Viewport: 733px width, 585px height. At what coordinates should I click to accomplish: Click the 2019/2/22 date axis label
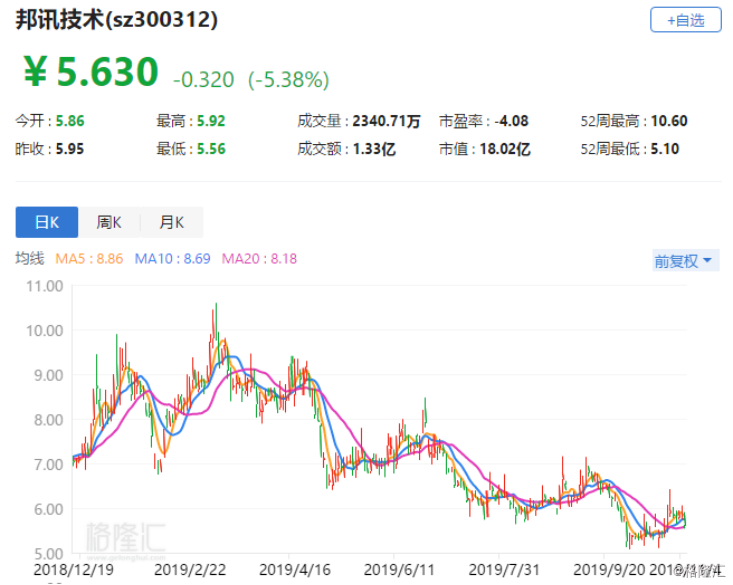click(190, 570)
